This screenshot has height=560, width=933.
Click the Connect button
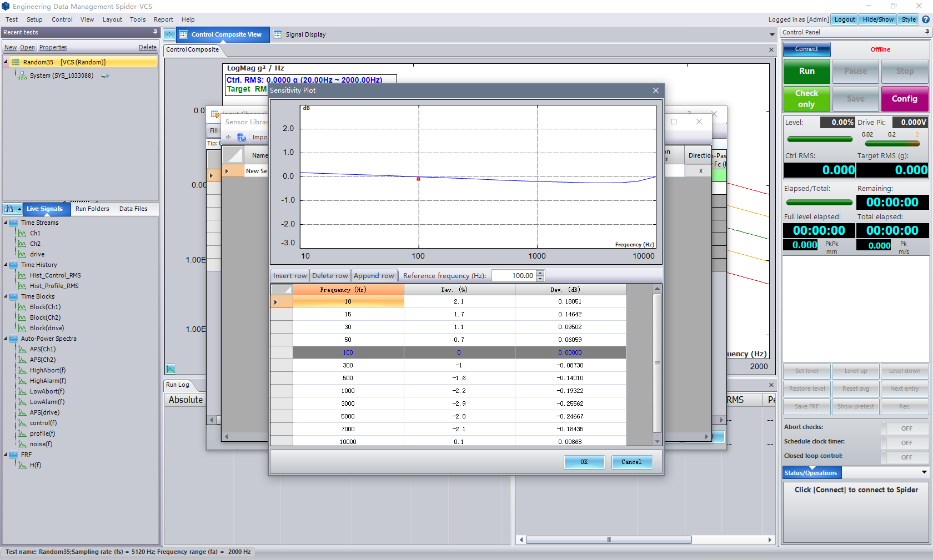point(807,49)
